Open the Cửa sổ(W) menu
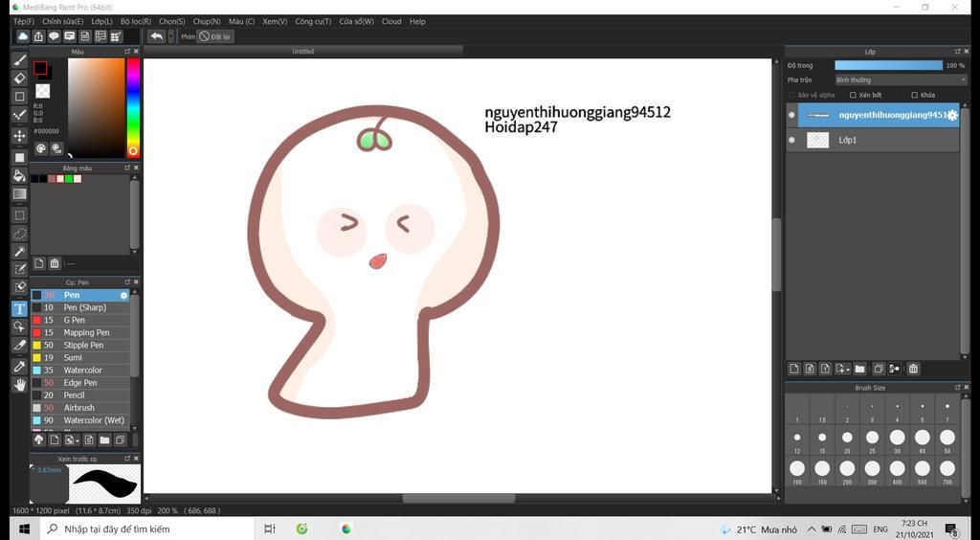This screenshot has width=980, height=540. (356, 21)
